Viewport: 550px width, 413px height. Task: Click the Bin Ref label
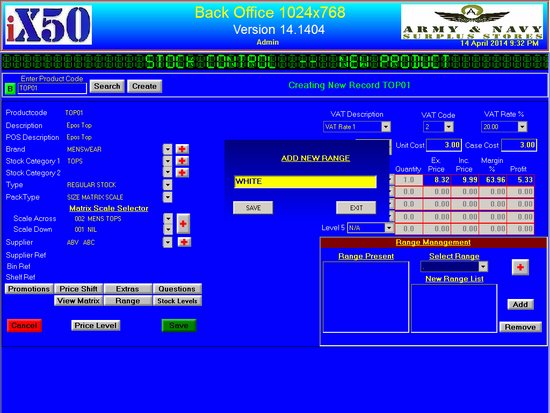click(19, 266)
